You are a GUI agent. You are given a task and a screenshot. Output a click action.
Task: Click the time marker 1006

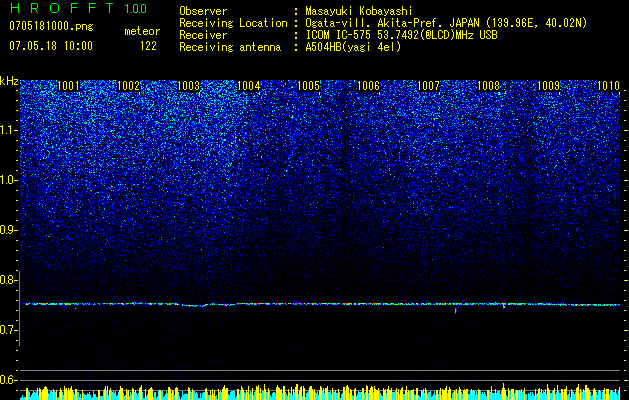(368, 86)
